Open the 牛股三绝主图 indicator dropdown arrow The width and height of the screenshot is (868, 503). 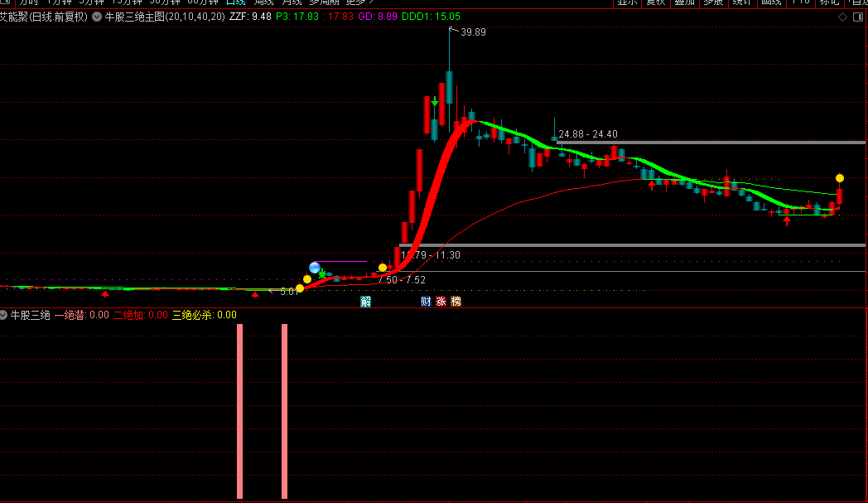[x=97, y=17]
